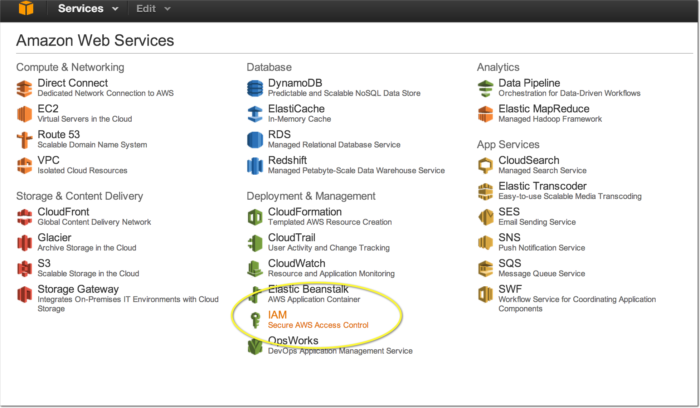This screenshot has height=408, width=700.
Task: Click the IAM green key icon
Action: pos(255,320)
